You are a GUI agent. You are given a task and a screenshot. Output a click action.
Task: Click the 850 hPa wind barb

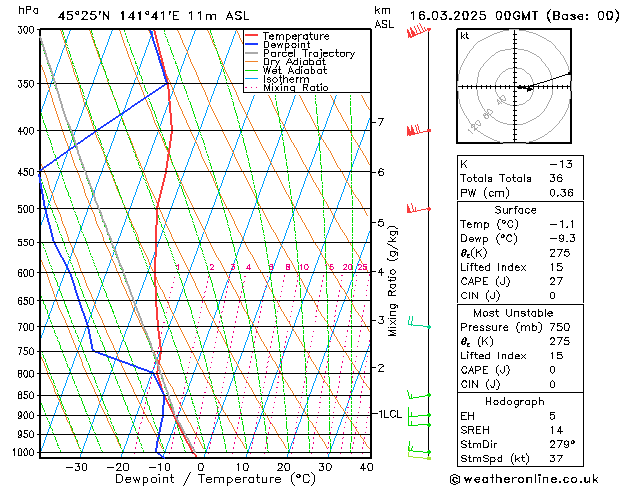pos(419,395)
